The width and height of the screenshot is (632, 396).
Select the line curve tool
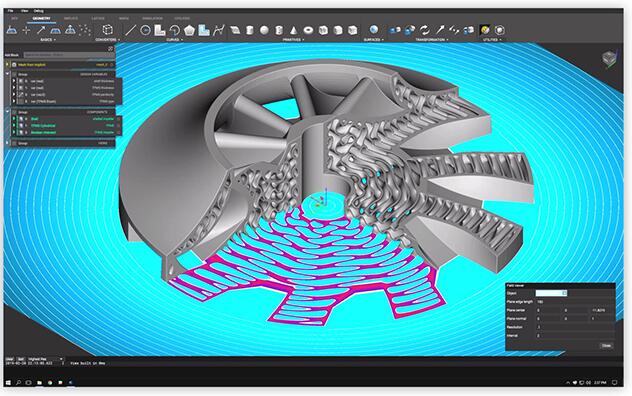point(130,30)
